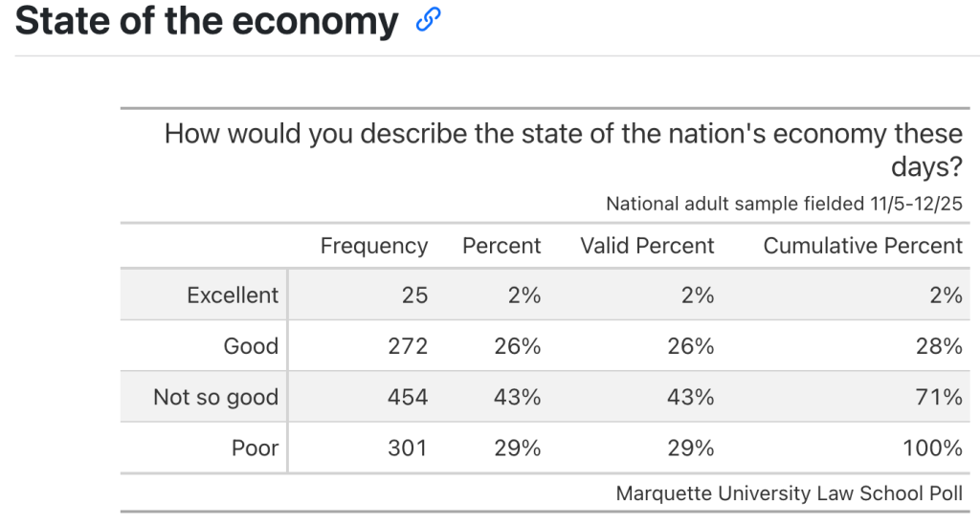Click the Frequency column header

click(x=373, y=246)
